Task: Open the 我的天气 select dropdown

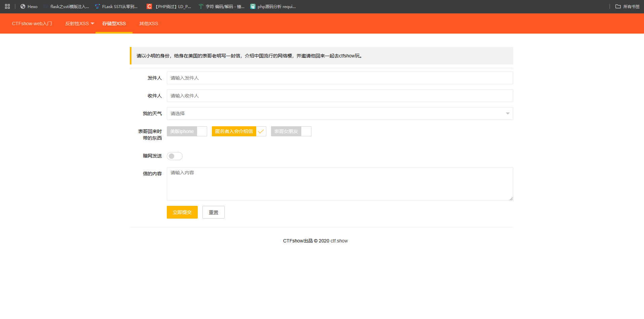Action: click(x=340, y=113)
